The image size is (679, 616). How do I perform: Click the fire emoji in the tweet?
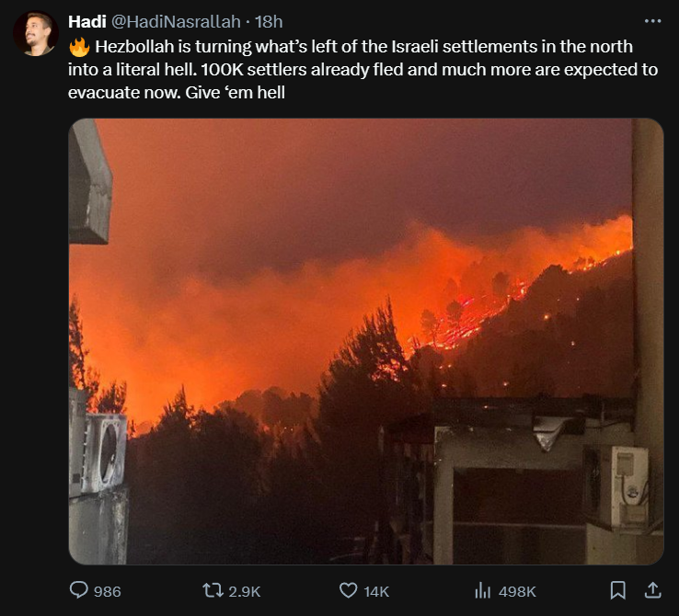click(79, 46)
